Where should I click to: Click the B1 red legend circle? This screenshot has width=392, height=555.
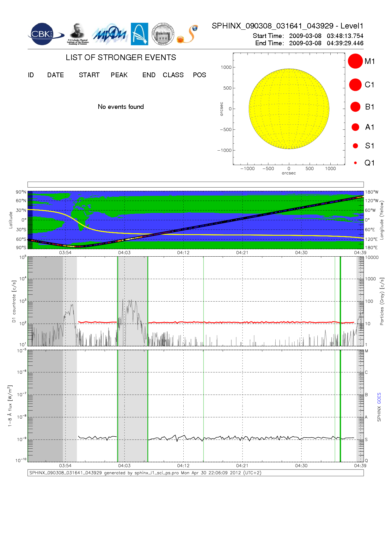click(x=355, y=107)
